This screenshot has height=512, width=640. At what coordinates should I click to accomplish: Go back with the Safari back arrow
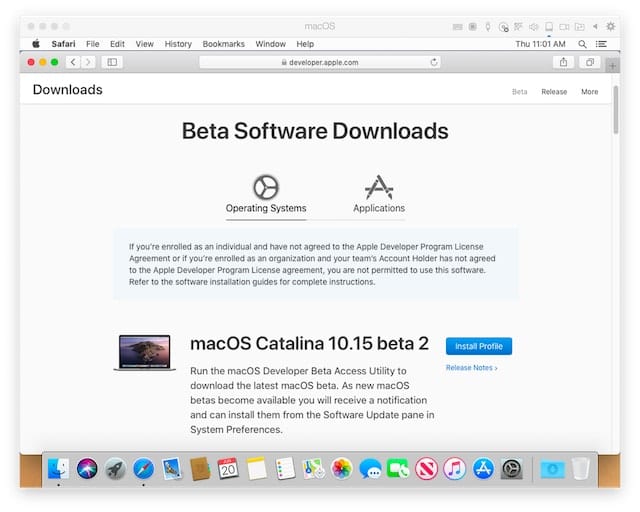[x=73, y=62]
